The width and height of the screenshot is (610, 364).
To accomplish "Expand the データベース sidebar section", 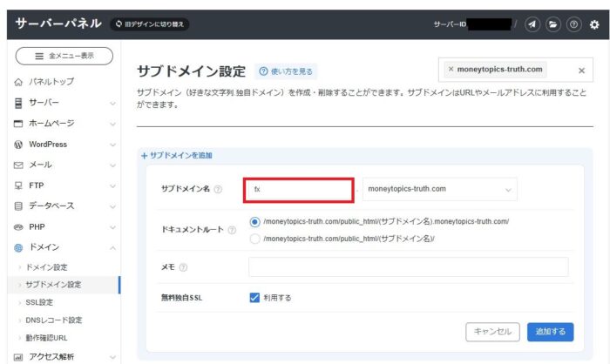I will (x=63, y=206).
